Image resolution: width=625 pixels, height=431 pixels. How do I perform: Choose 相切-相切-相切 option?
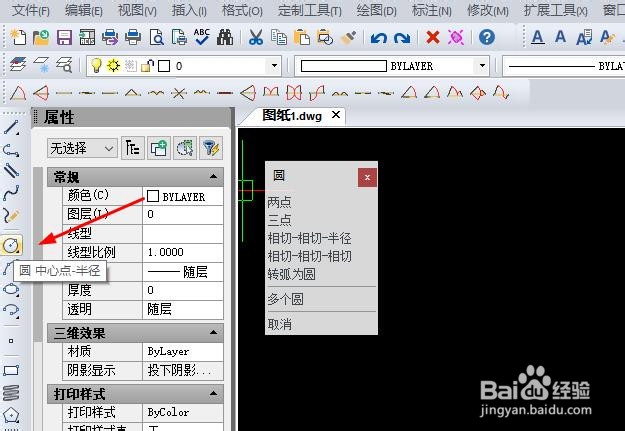[309, 256]
